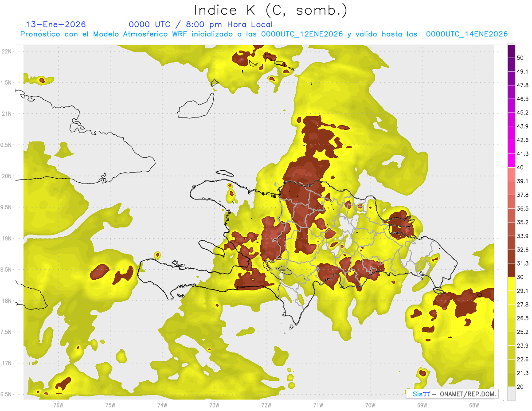
Task: Select the gray swatch below 20 on colorbar
Action: pos(511,394)
